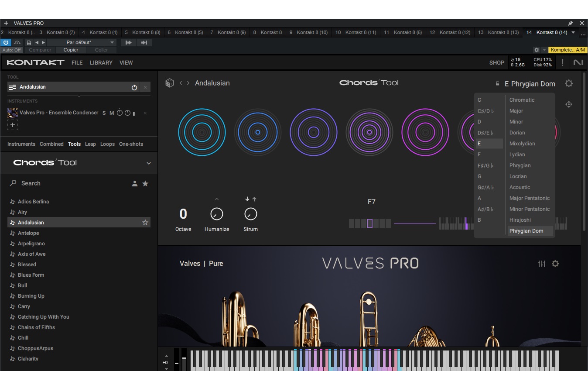Favorite the Andalusian preset star
Image resolution: width=588 pixels, height=371 pixels.
click(x=145, y=223)
